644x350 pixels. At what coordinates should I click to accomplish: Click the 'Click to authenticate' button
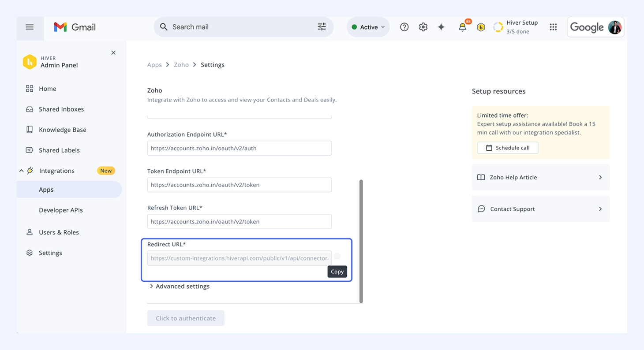pyautogui.click(x=186, y=318)
